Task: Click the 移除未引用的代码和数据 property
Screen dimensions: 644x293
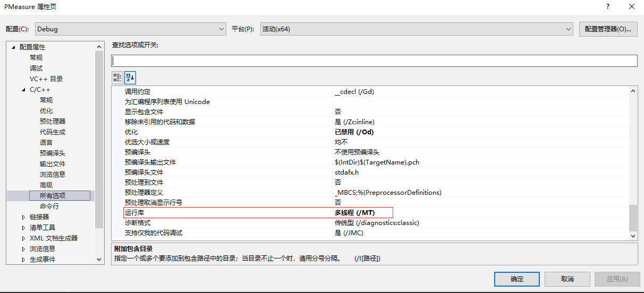Action: click(160, 122)
